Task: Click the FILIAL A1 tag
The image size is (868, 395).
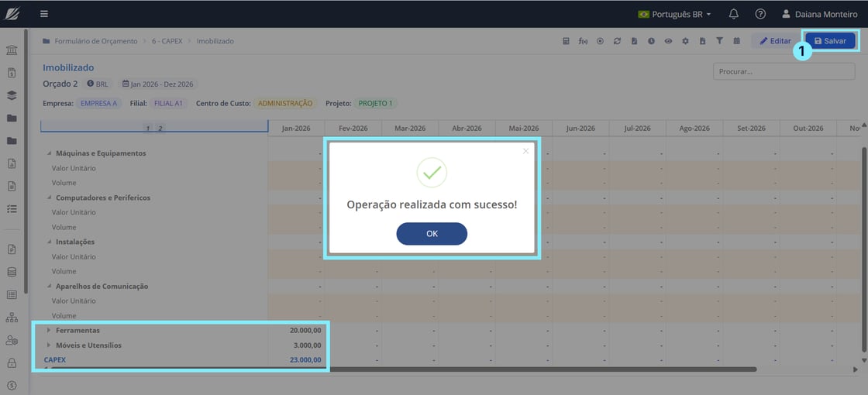Action: click(168, 104)
